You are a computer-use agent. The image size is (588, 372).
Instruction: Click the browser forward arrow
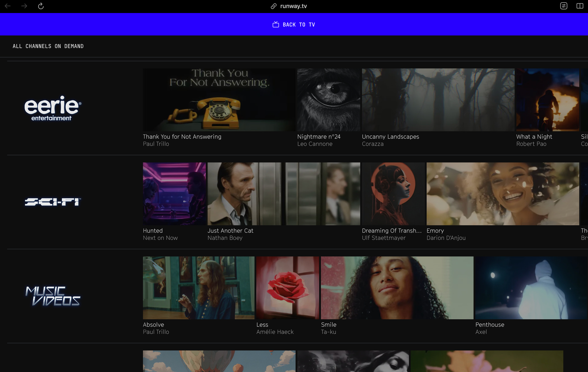(x=24, y=6)
